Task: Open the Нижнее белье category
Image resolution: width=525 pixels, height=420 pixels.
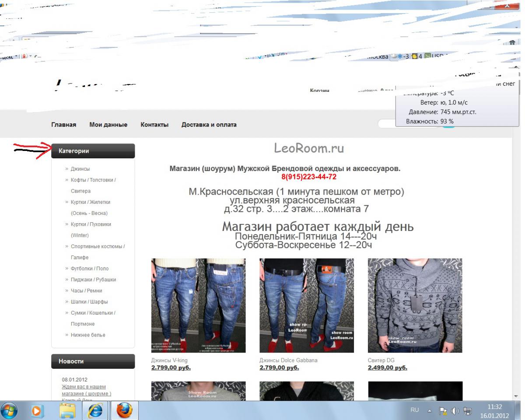Action: pyautogui.click(x=88, y=335)
